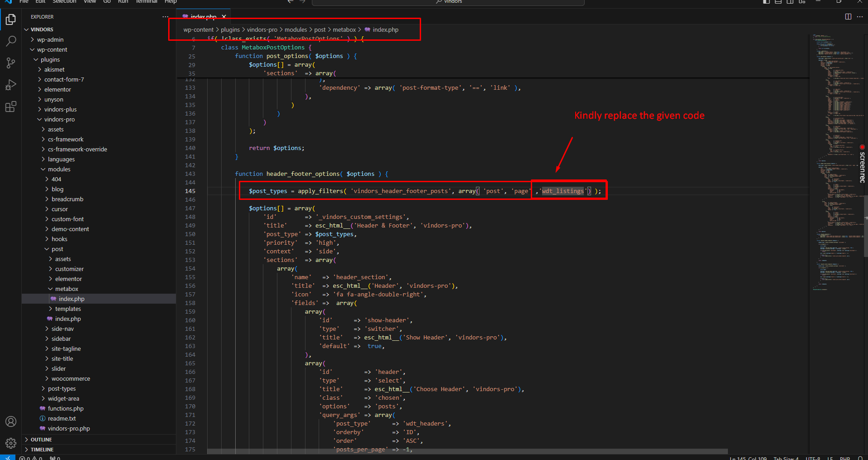Open the Source Control view
The image size is (868, 460).
click(x=11, y=63)
